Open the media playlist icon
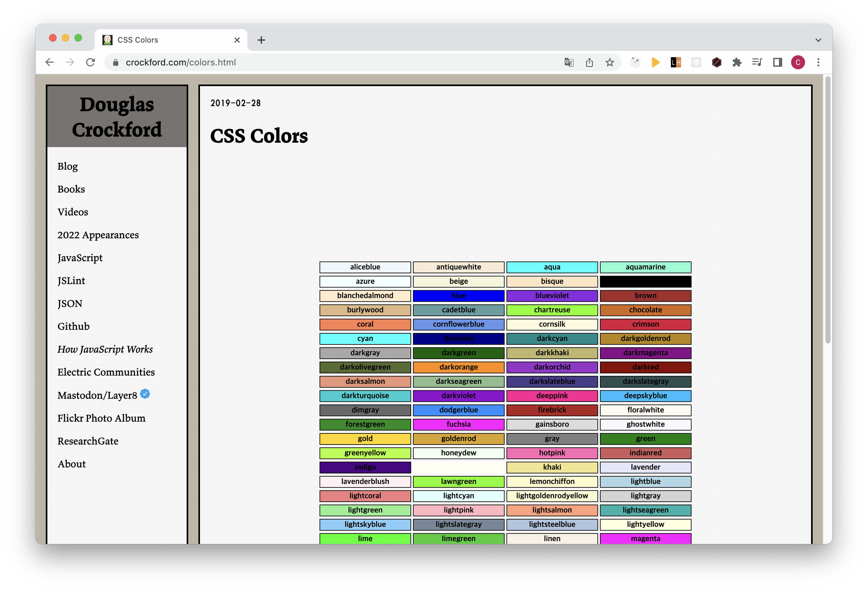 (x=757, y=62)
